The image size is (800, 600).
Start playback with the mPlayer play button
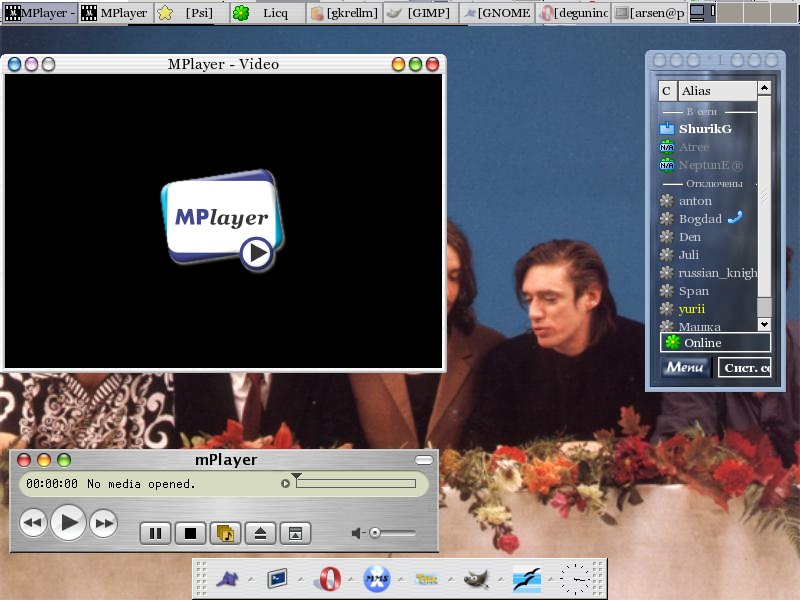tap(68, 522)
